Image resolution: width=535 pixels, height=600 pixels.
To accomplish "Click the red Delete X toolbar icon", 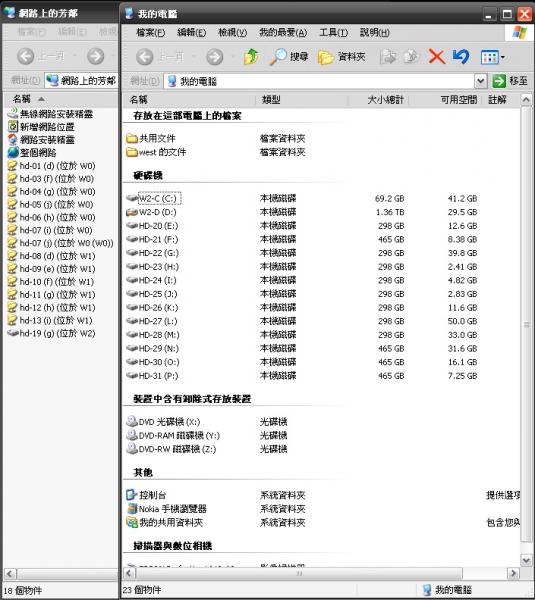I will 436,57.
